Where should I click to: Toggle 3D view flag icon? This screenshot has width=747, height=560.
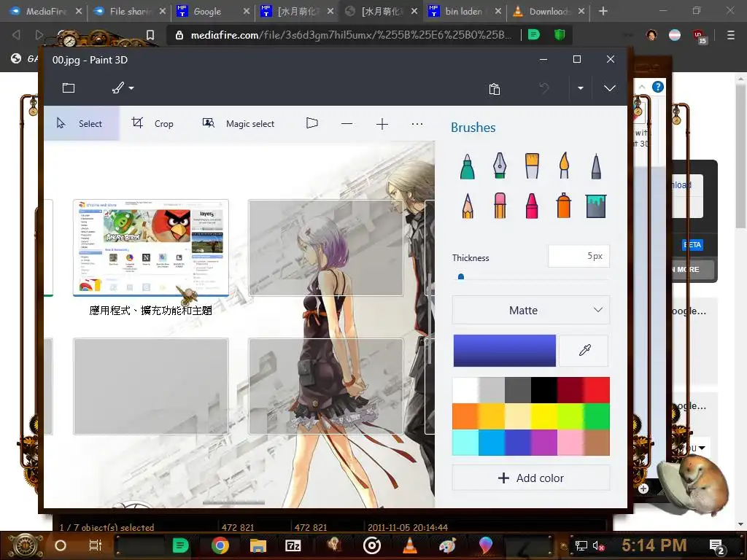(311, 123)
